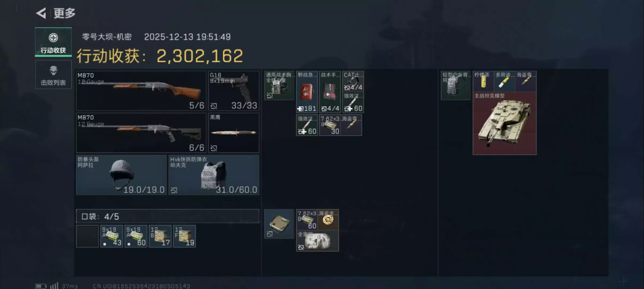Select the 全家福 family photo item
The image size is (644, 289).
click(317, 241)
